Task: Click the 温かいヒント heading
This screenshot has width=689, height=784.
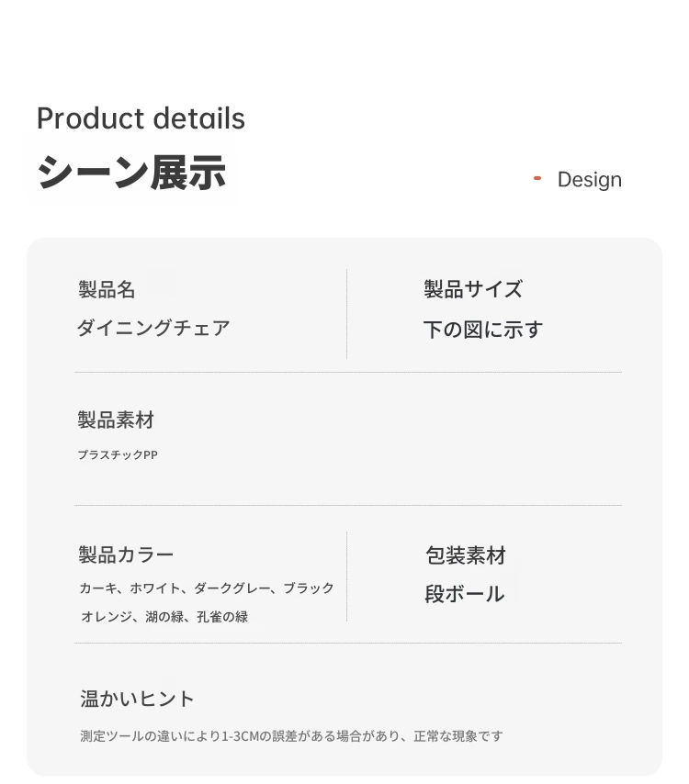Action: coord(137,699)
